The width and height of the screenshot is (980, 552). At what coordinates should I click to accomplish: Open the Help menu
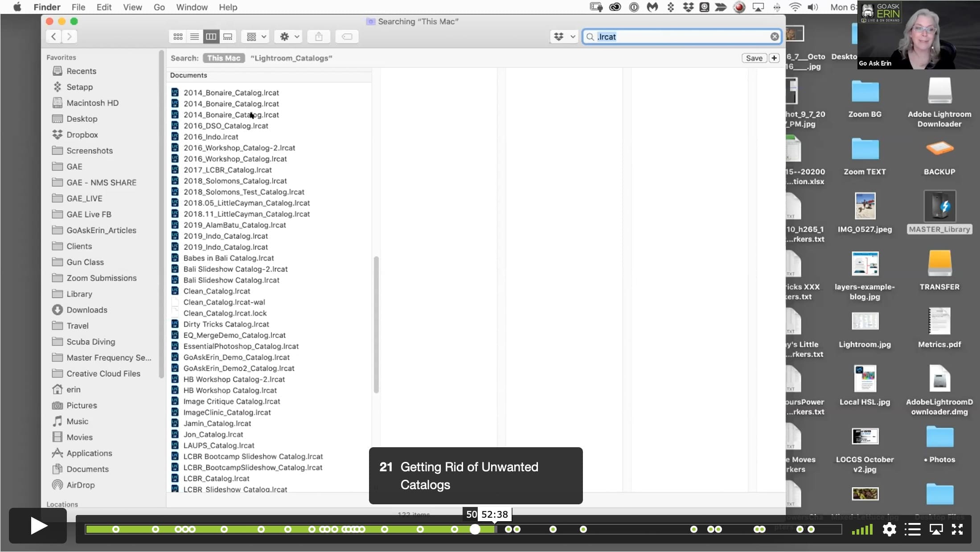click(x=228, y=7)
